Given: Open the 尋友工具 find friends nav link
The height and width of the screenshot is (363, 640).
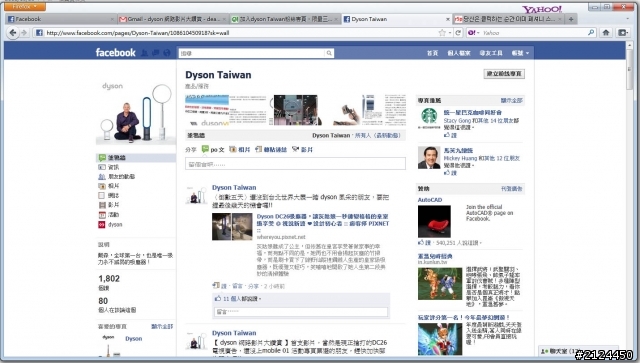Looking at the screenshot, I should point(491,53).
